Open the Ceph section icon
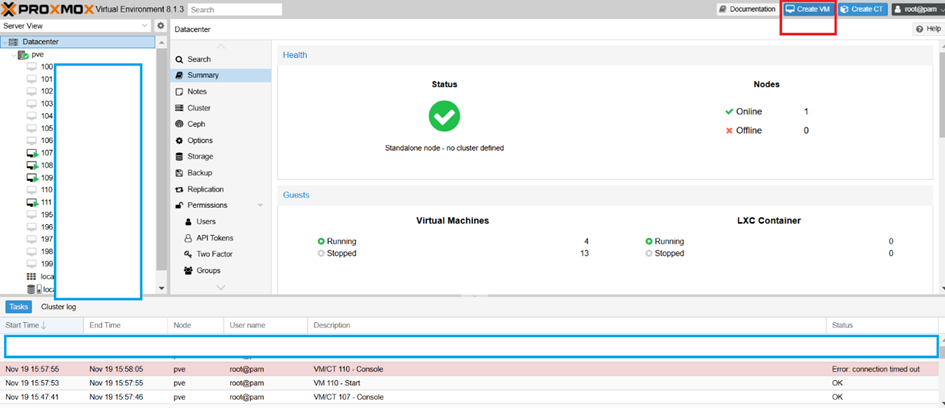 [x=179, y=124]
